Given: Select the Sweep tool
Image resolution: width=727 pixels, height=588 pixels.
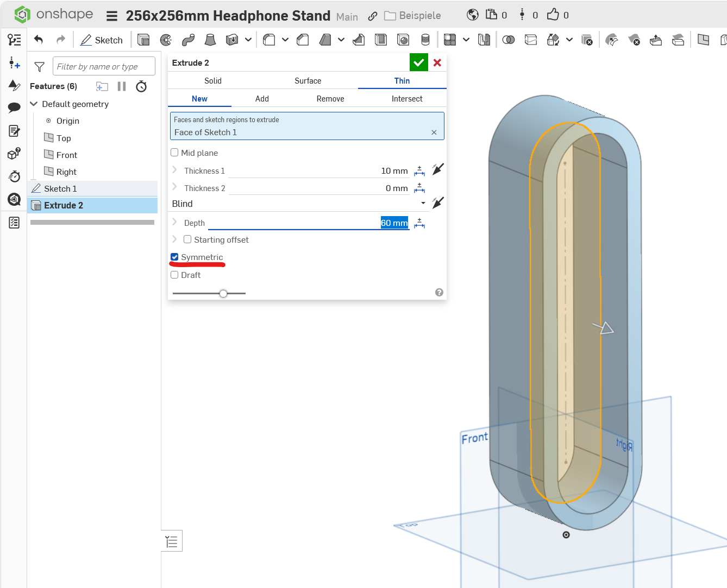Looking at the screenshot, I should (x=188, y=40).
